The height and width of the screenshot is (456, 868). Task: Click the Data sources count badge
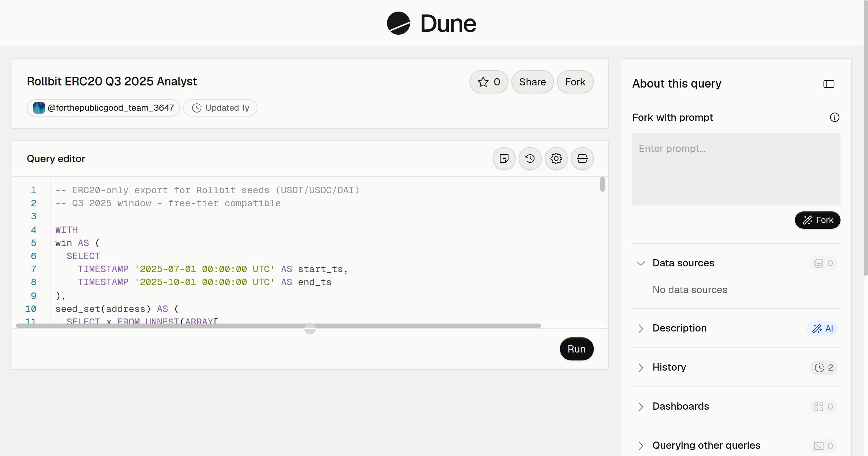824,263
